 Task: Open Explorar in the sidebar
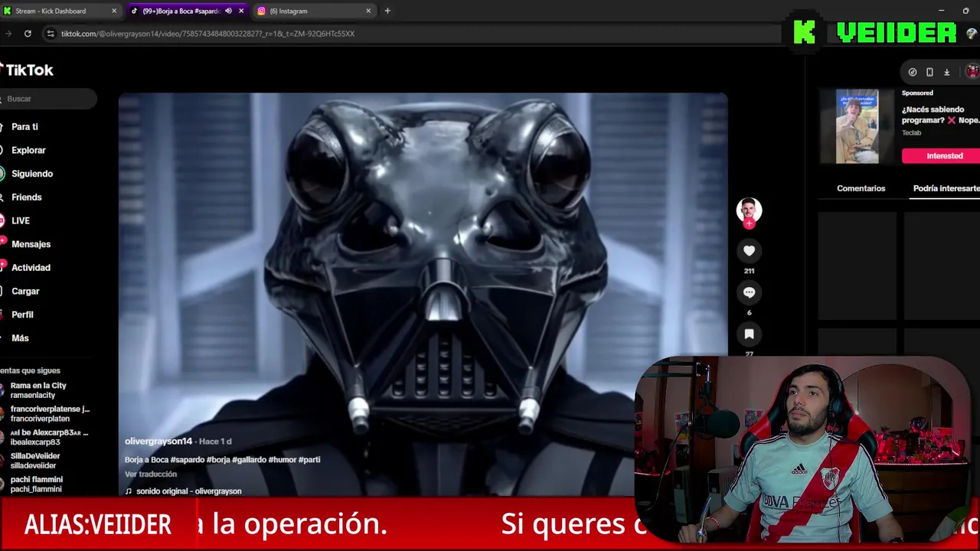[28, 150]
